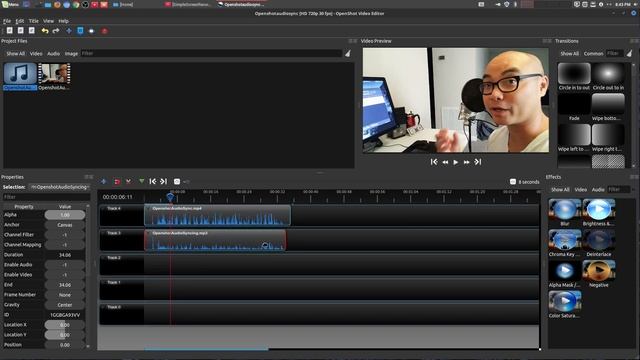Click the Fullscreen toolbar icon
Viewport: 640px width, 360px height.
[91, 31]
